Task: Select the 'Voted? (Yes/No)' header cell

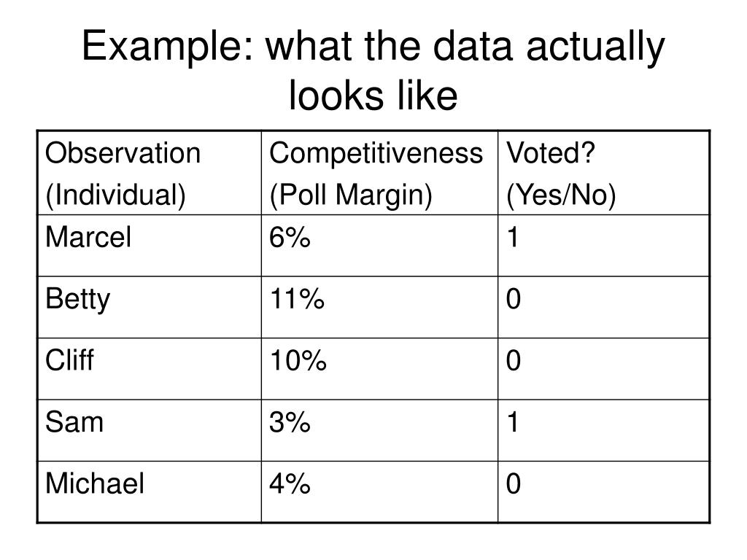Action: pos(603,173)
